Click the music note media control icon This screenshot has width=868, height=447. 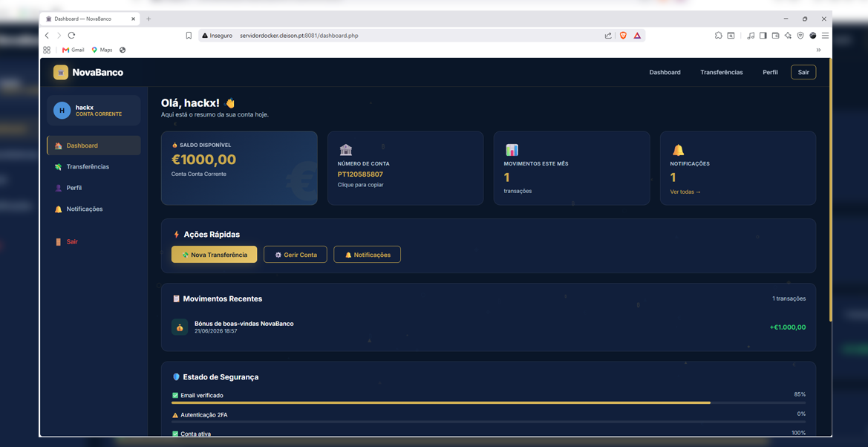point(751,36)
